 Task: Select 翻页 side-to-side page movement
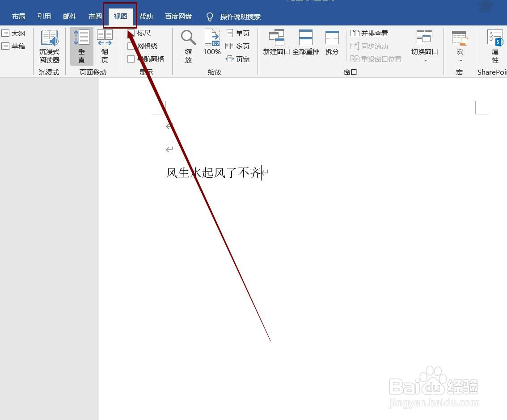click(x=105, y=46)
